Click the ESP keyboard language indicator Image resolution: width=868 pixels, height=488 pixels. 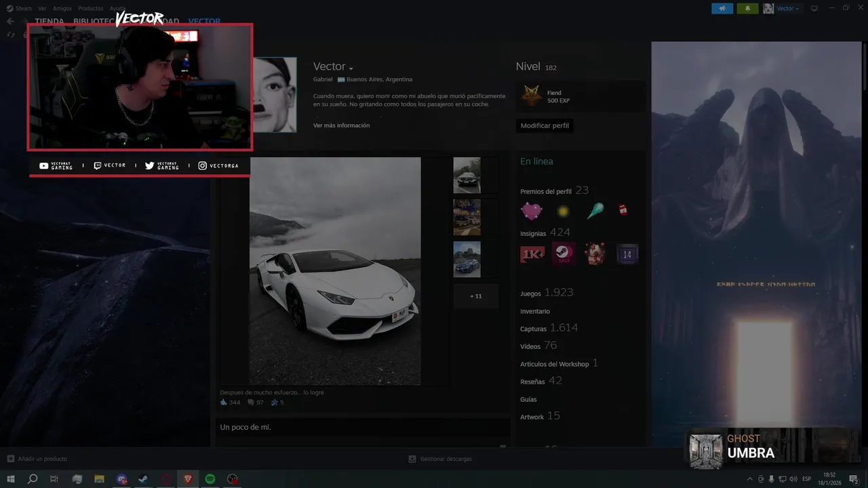pyautogui.click(x=806, y=479)
